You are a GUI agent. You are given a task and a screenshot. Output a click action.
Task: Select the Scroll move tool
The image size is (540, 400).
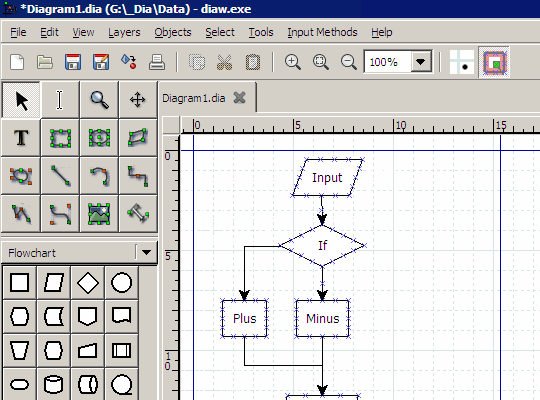pos(138,100)
